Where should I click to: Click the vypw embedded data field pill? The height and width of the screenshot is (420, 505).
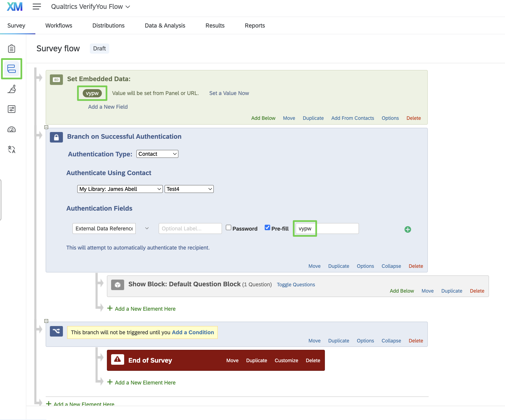(92, 93)
